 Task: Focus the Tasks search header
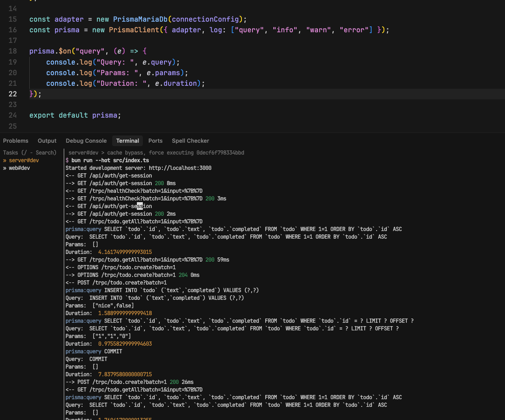(x=29, y=152)
